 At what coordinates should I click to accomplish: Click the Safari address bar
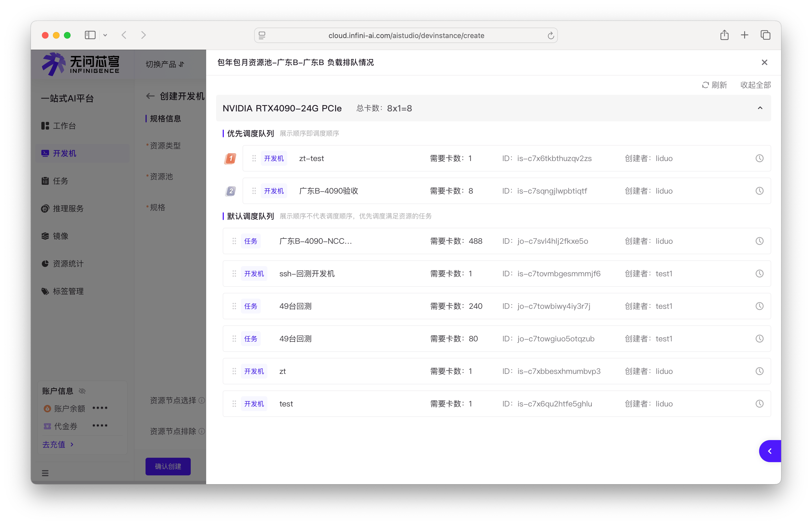[x=406, y=36]
